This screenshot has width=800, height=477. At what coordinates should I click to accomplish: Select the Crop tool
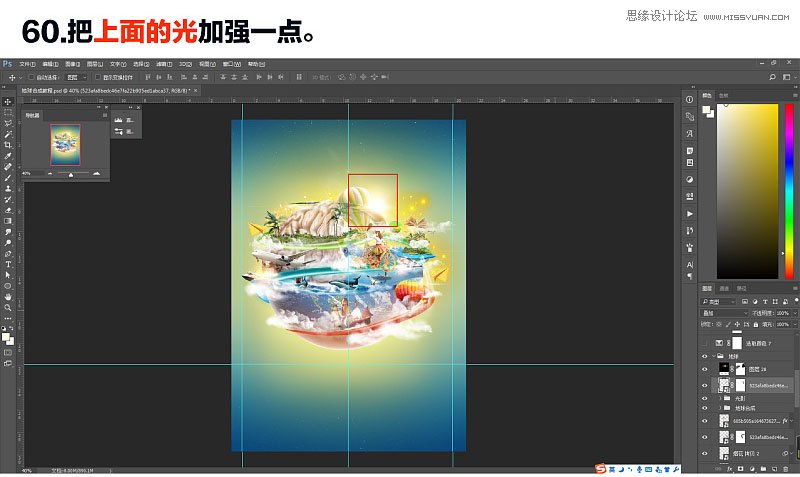(x=8, y=145)
